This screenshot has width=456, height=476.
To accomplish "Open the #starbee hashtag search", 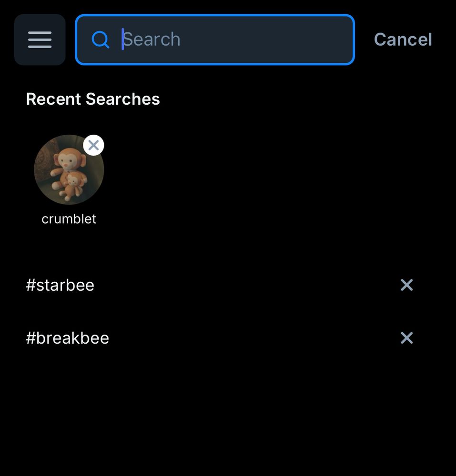I will (x=60, y=285).
